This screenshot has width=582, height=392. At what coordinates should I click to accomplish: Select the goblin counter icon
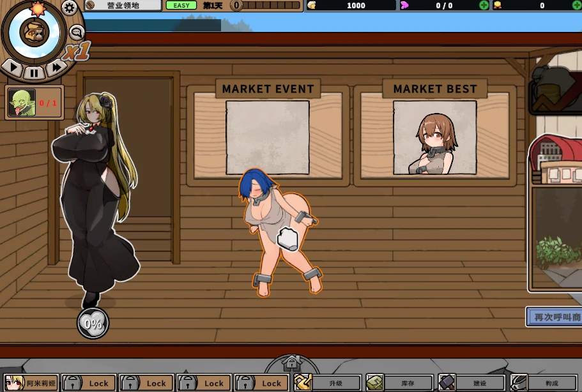tap(21, 102)
